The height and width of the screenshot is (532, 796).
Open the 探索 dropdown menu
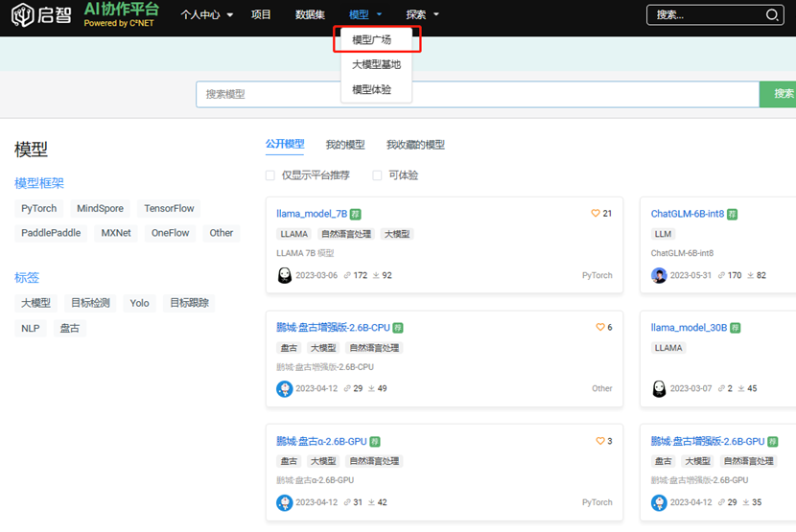pos(422,15)
